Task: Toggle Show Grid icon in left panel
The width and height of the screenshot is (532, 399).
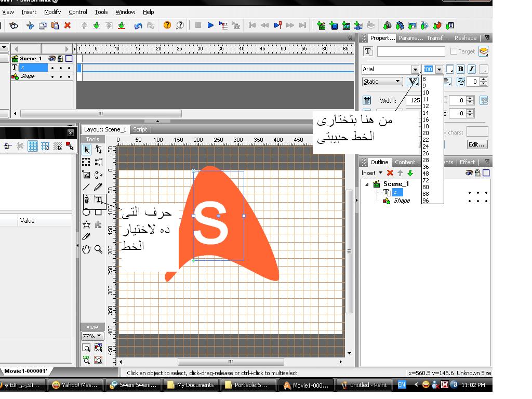Action: click(33, 146)
